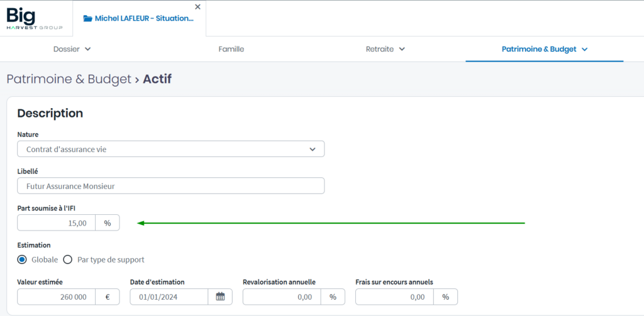Screen dimensions: 644x316
Task: Expand the Dossier menu chevron
Action: (x=87, y=49)
